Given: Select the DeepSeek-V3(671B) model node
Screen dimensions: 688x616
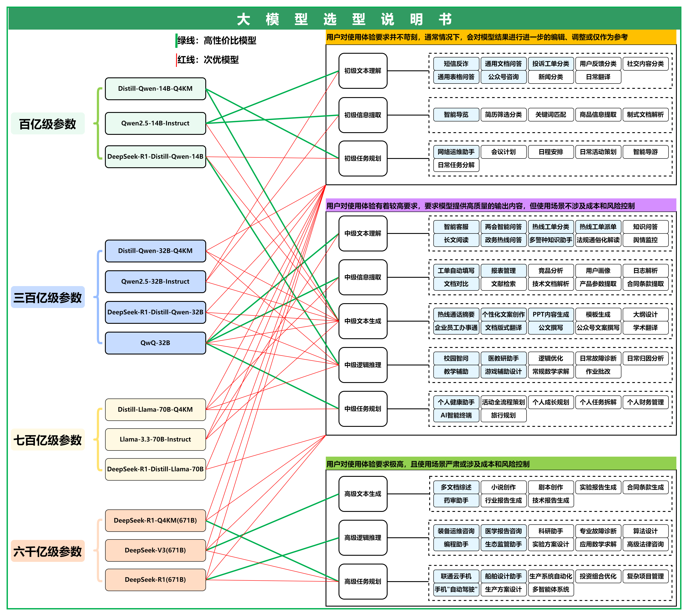Looking at the screenshot, I should click(155, 550).
